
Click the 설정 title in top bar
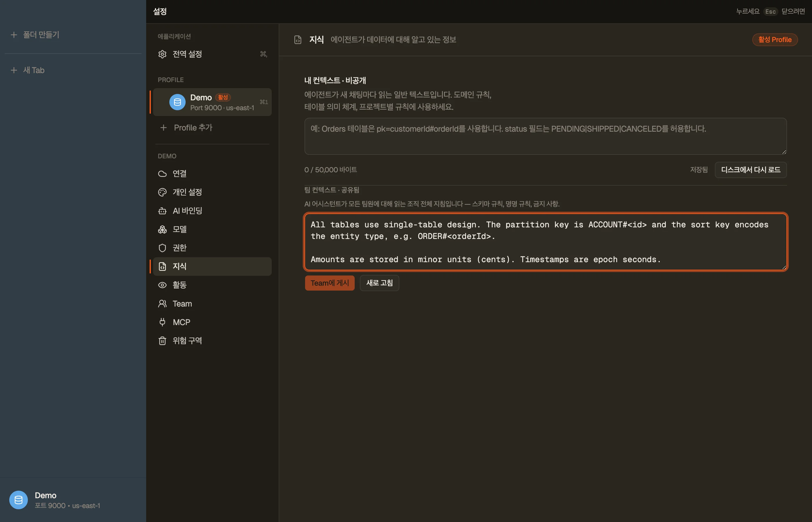[160, 12]
